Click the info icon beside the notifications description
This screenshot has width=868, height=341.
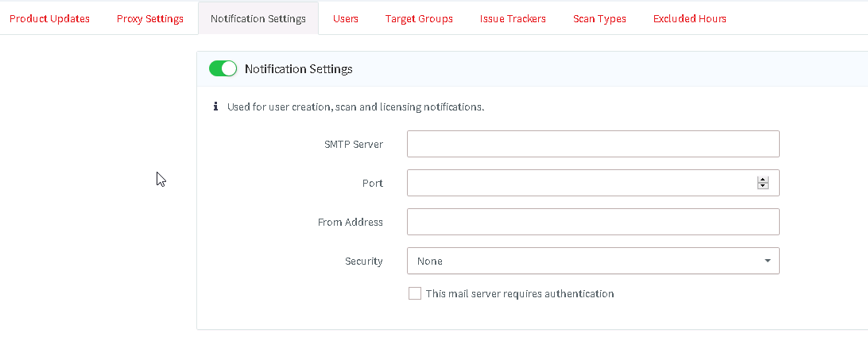[x=215, y=107]
